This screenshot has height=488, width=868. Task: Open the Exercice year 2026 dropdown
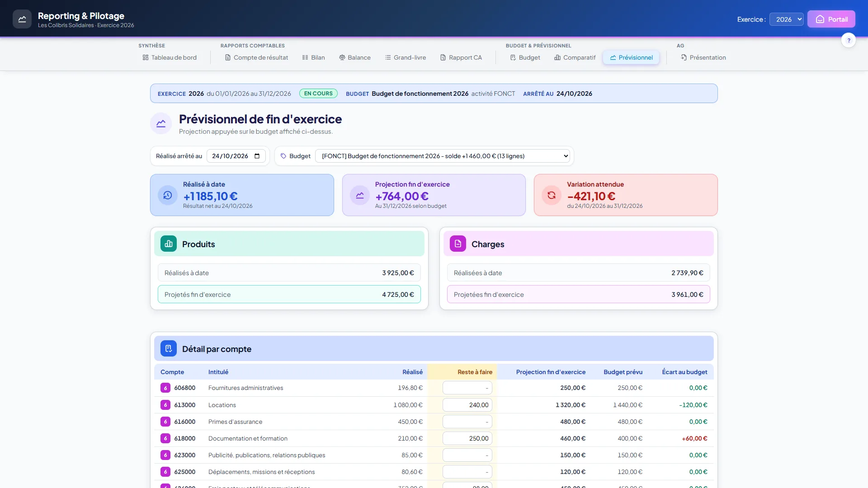787,19
